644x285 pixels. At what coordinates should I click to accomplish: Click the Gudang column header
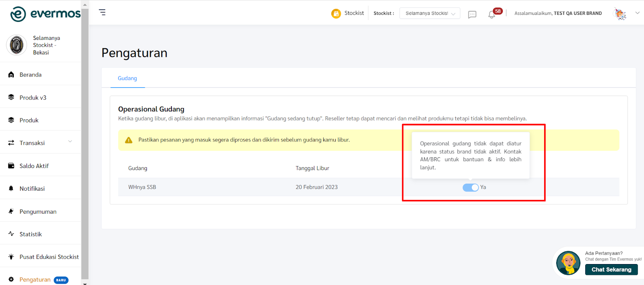138,168
